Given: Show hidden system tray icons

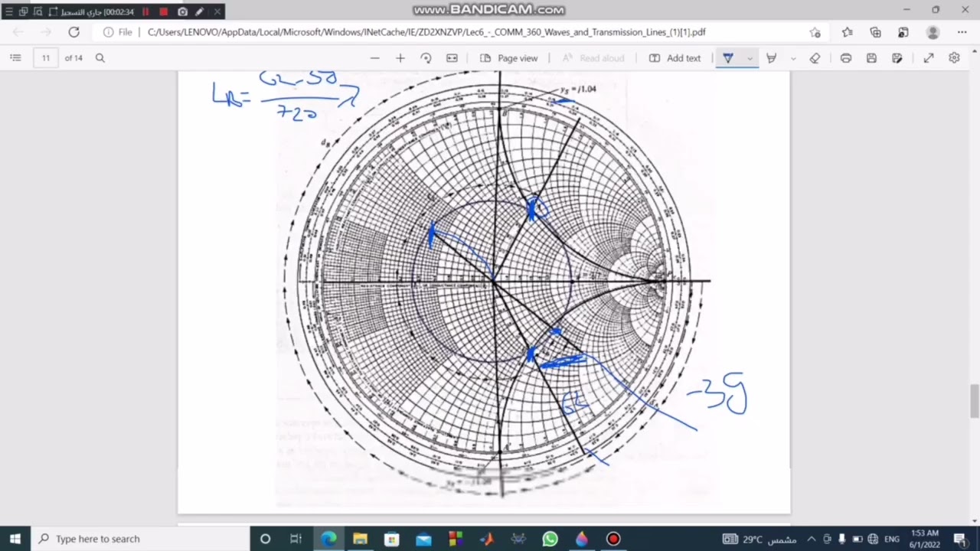Looking at the screenshot, I should 812,539.
